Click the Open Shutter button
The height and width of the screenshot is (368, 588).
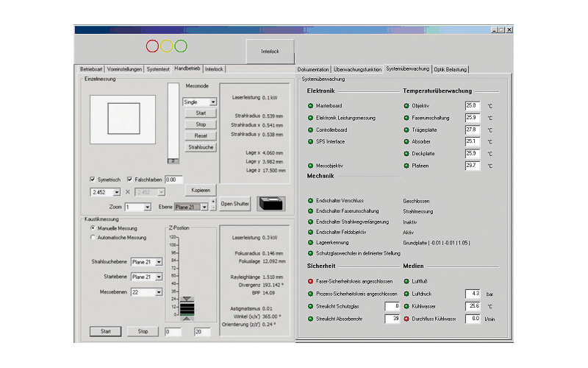(x=234, y=204)
